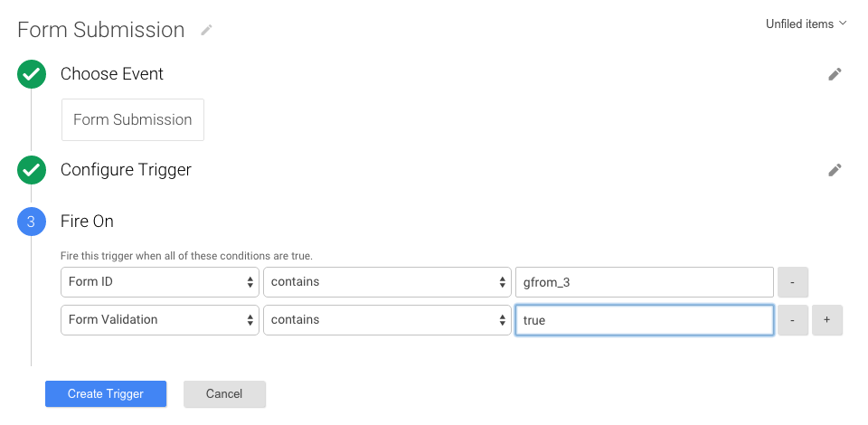Select the Form Submission event box
Screen dimensions: 868x425
pos(133,119)
